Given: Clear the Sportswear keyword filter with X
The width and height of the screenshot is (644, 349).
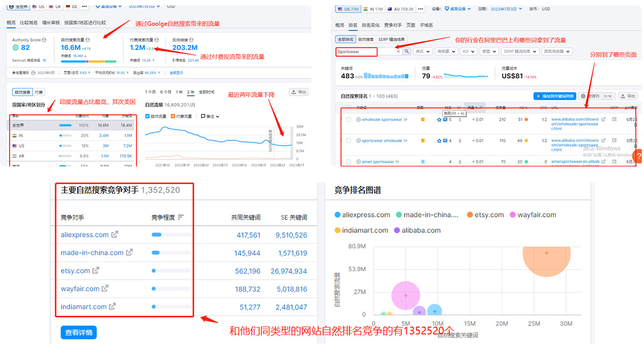Looking at the screenshot, I should (x=398, y=52).
